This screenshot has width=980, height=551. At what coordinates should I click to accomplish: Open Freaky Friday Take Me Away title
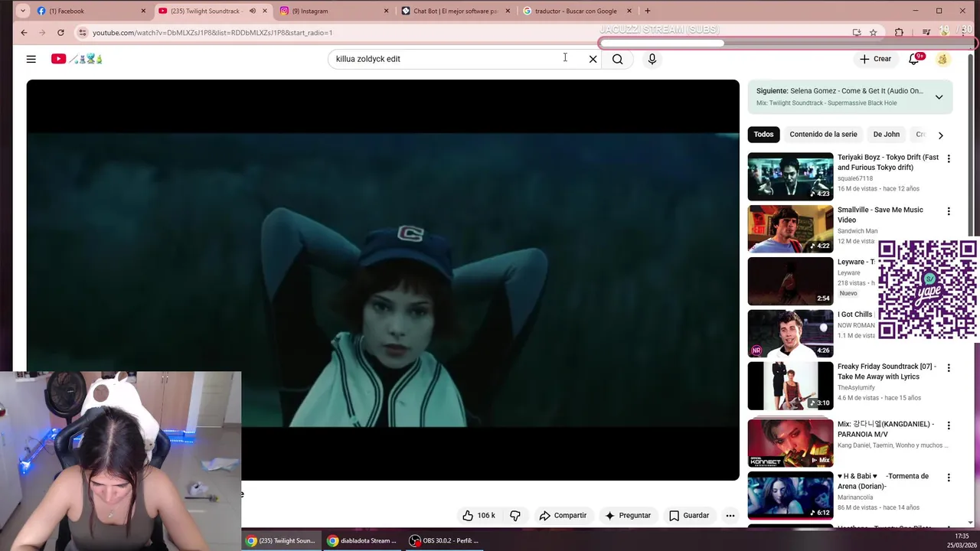pos(887,372)
